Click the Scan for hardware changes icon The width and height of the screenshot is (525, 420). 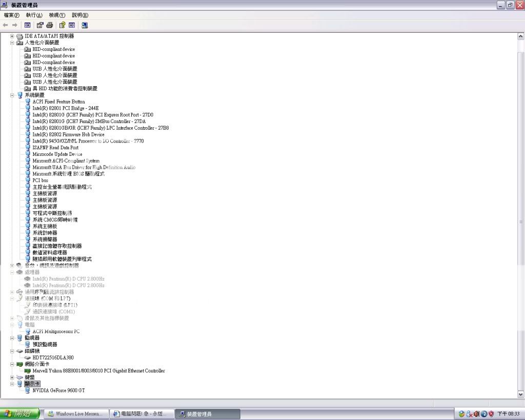click(85, 25)
